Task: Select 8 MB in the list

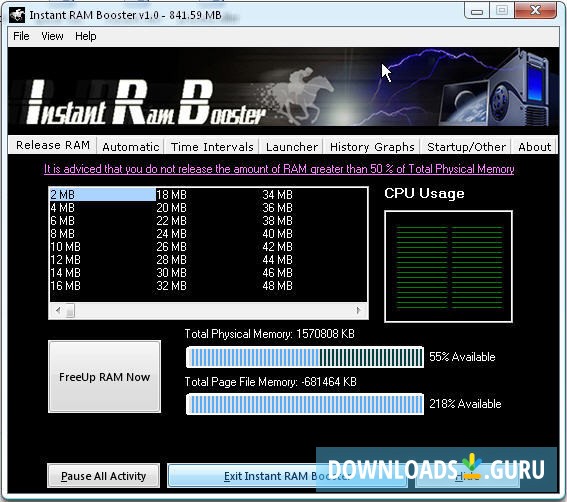Action: pos(62,234)
